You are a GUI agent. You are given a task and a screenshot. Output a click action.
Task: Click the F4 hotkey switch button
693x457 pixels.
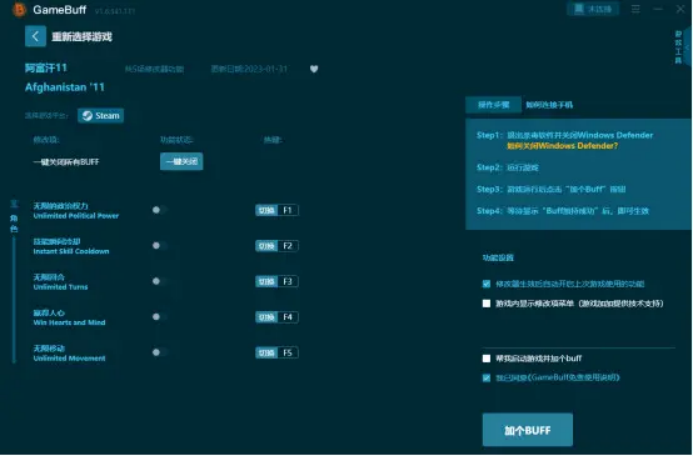[277, 317]
